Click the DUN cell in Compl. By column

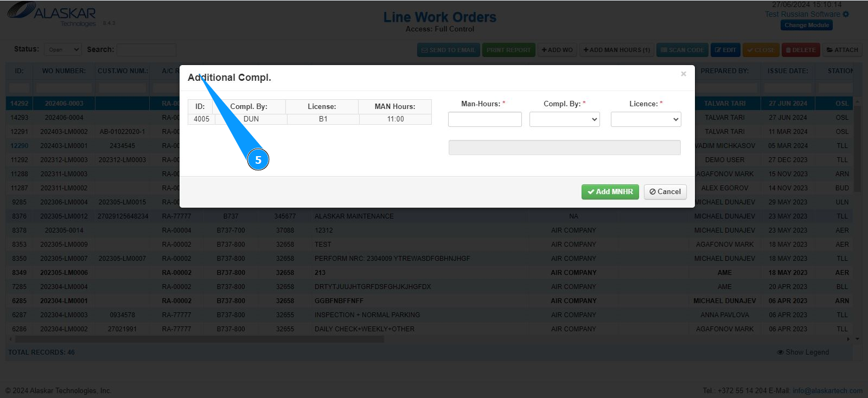coord(251,119)
